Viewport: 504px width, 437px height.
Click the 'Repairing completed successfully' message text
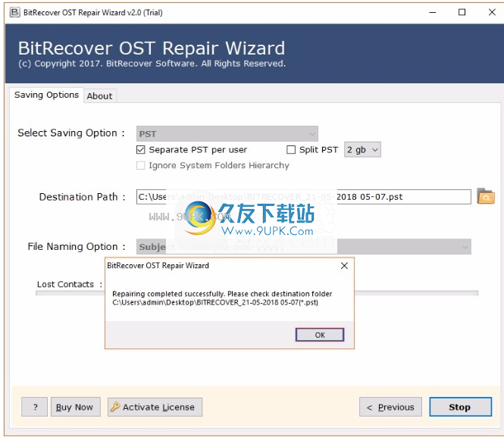[222, 298]
